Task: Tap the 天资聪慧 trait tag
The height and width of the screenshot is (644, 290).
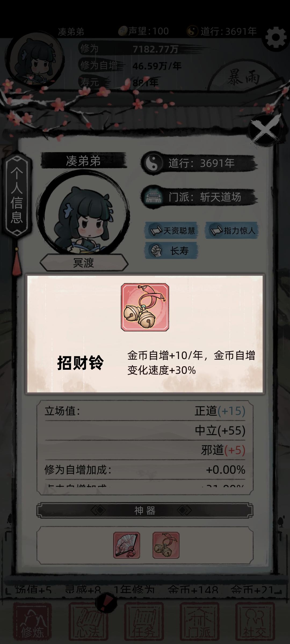Action: [172, 230]
